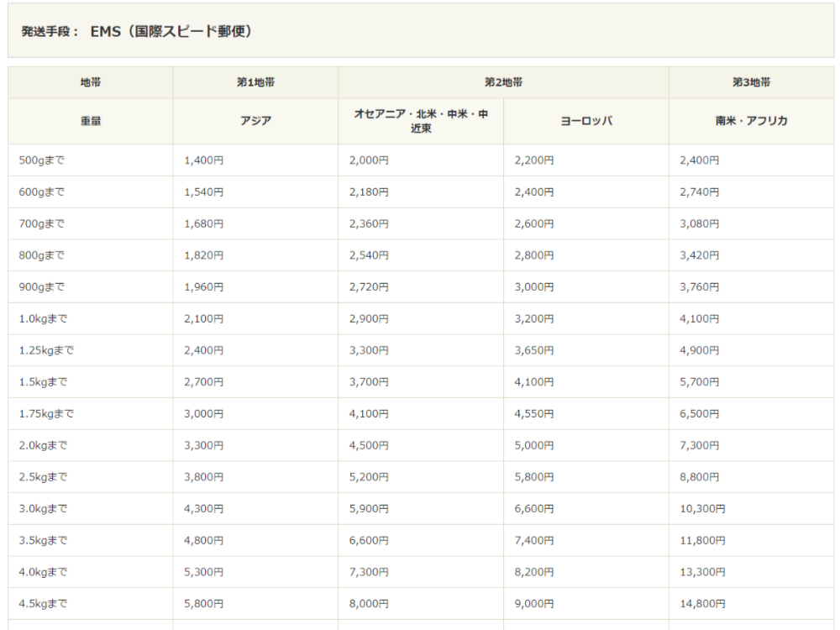Select the 900gまで weight row label

tap(42, 286)
